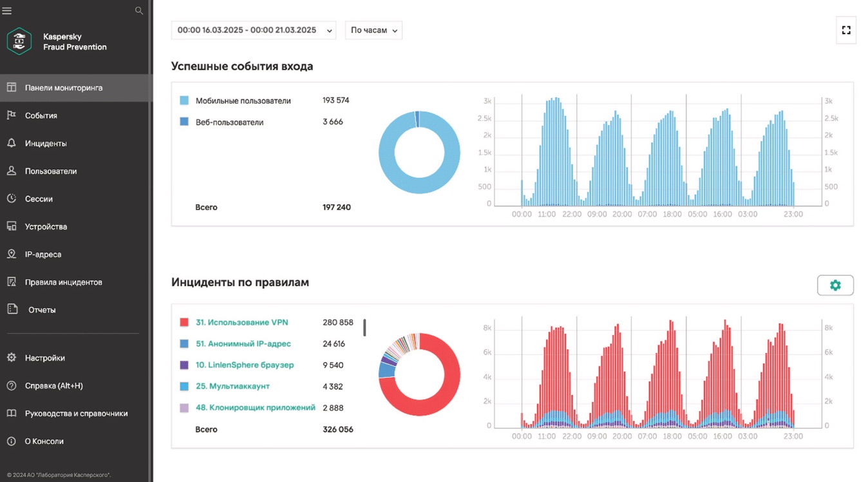Go to the Сессии section
The width and height of the screenshot is (868, 482).
pos(76,199)
